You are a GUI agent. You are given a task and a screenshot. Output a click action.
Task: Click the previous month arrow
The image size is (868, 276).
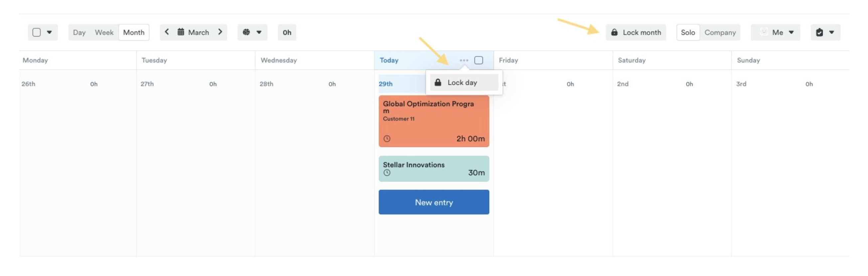pos(167,32)
